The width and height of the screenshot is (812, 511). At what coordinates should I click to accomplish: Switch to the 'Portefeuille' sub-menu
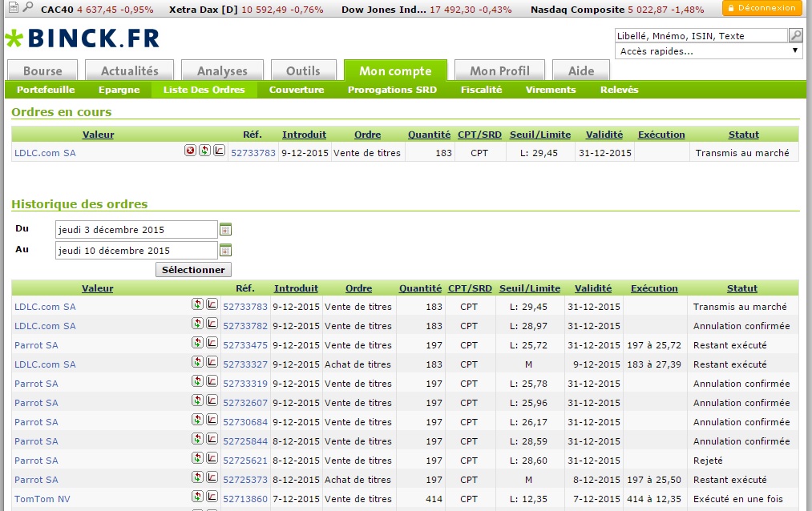point(46,90)
